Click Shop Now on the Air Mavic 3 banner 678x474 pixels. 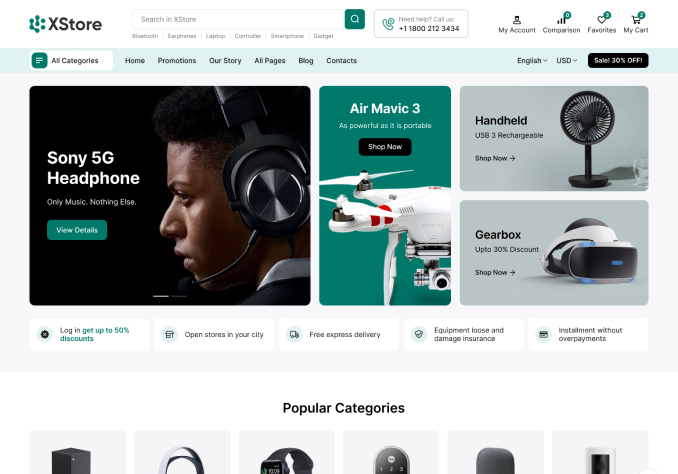[385, 147]
